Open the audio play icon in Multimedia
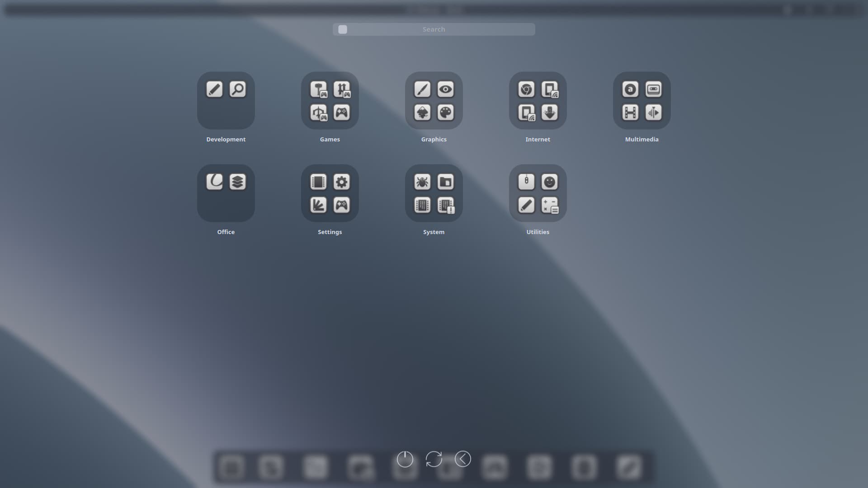 coord(654,113)
